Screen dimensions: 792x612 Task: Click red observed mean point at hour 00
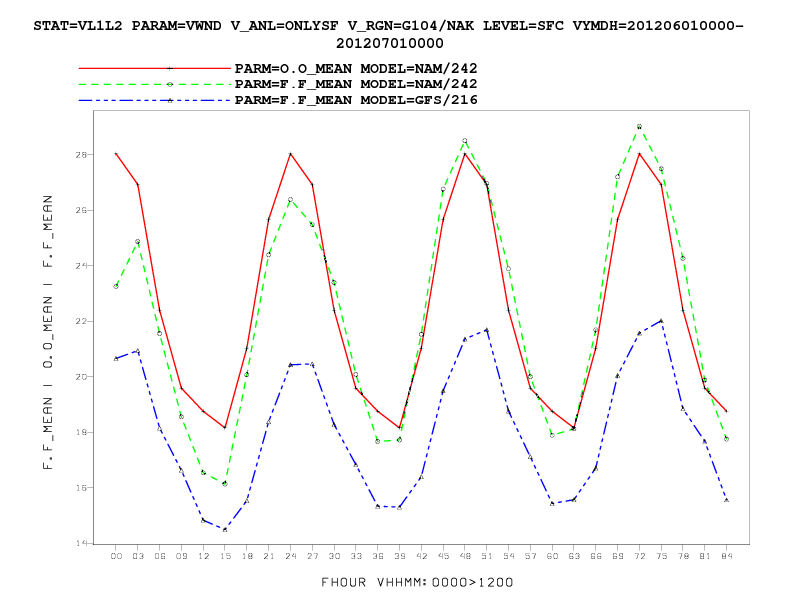tap(116, 154)
